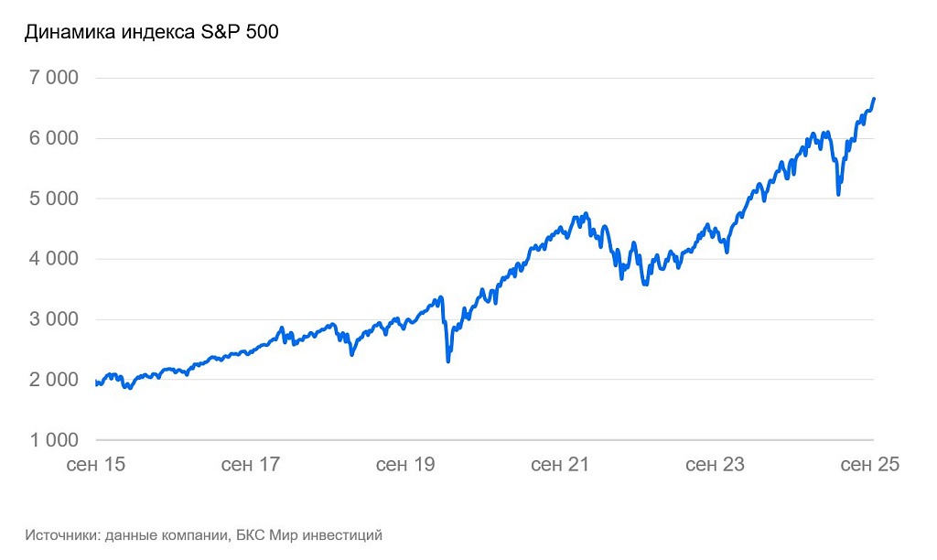Click the 5 000 y-axis label
Image resolution: width=937 pixels, height=560 pixels.
click(54, 199)
